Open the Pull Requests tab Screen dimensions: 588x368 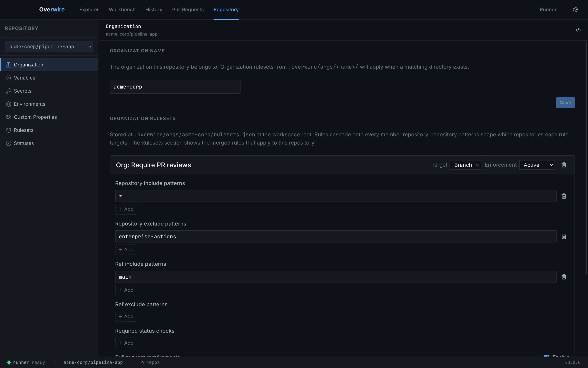(188, 9)
